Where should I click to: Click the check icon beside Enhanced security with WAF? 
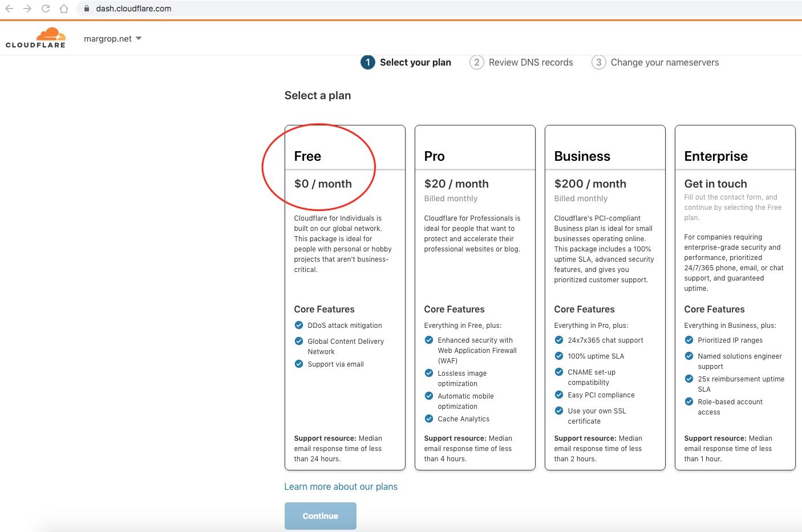coord(428,340)
